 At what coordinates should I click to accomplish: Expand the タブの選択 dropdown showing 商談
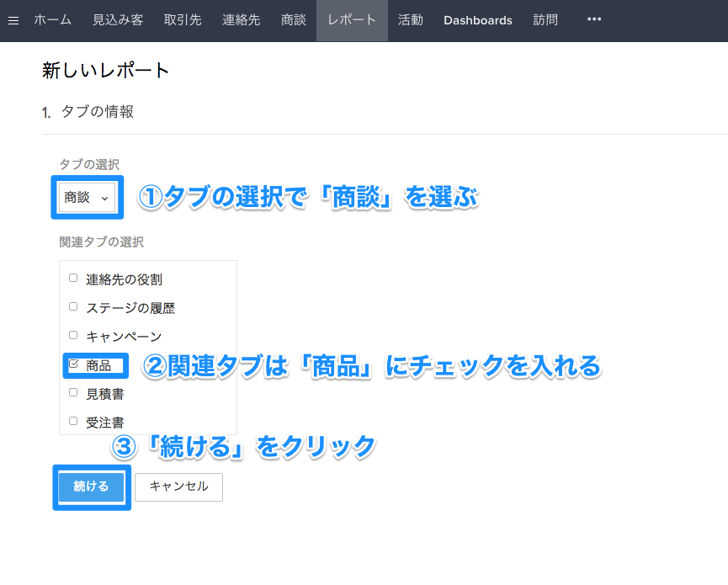(87, 198)
